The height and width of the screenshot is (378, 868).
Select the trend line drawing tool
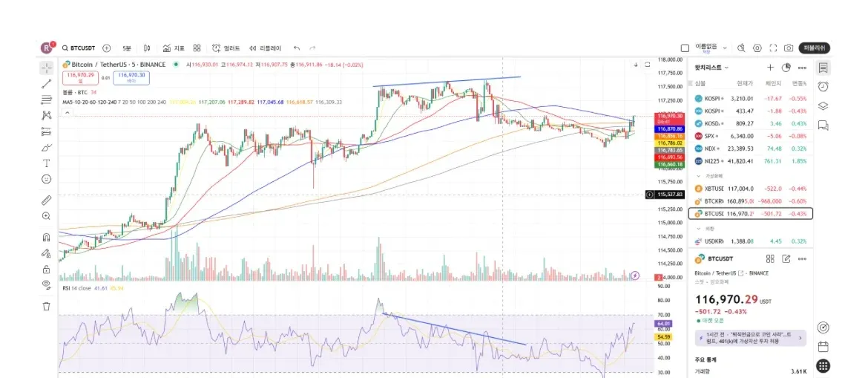pos(47,84)
